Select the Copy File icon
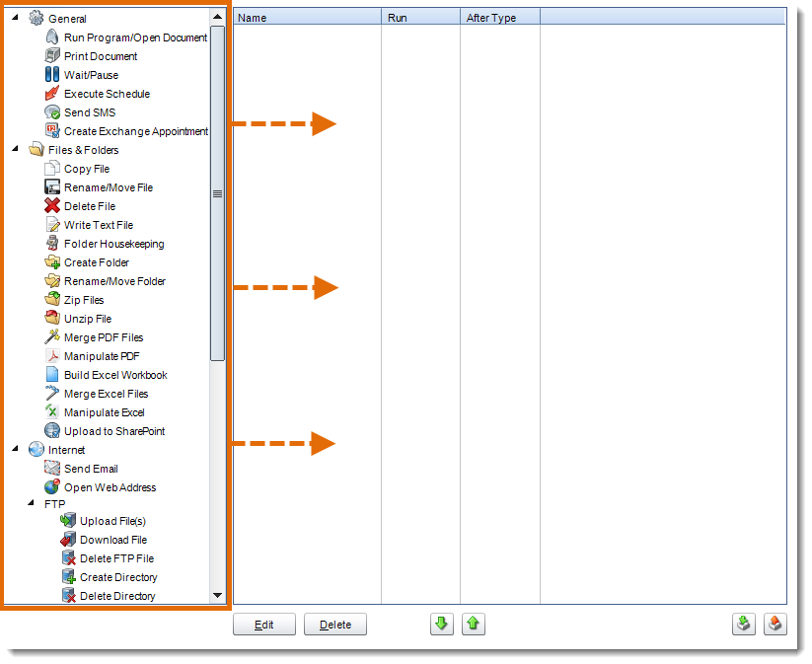This screenshot has height=664, width=812. coord(52,169)
